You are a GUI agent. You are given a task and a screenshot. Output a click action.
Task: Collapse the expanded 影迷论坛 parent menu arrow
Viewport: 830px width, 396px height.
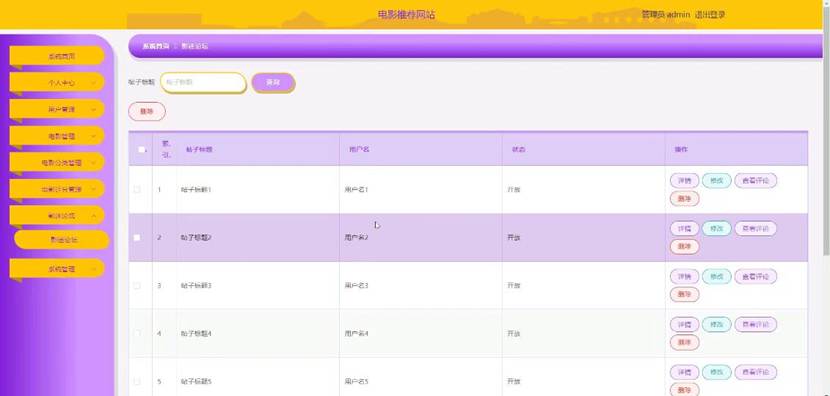coord(93,215)
